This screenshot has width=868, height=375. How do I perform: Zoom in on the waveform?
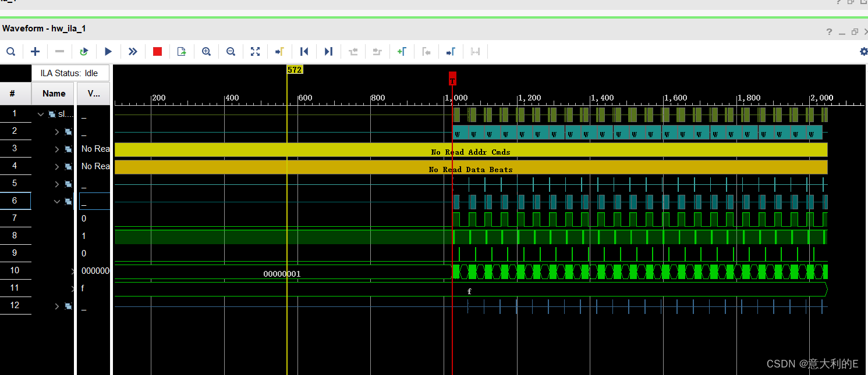(x=206, y=52)
